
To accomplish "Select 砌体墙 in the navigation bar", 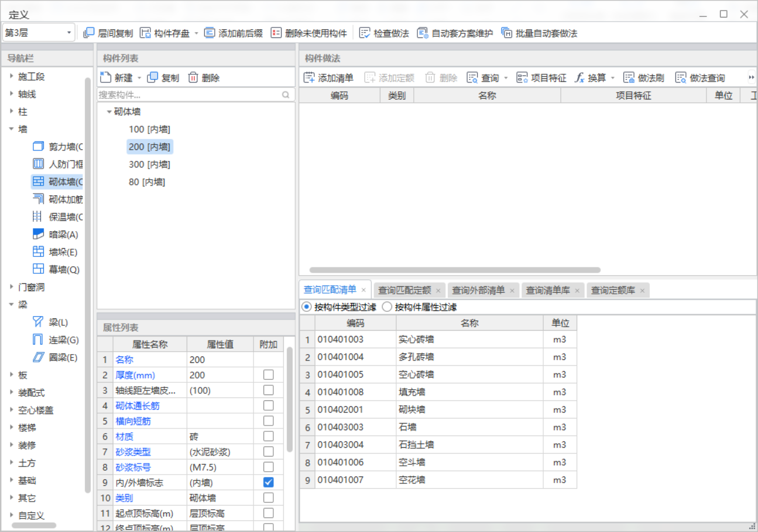I will coord(57,182).
